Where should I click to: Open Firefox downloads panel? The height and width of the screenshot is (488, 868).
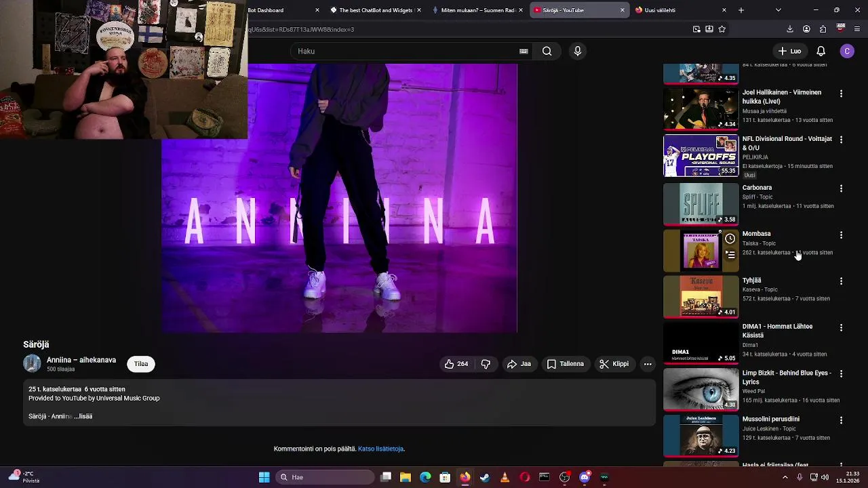790,29
